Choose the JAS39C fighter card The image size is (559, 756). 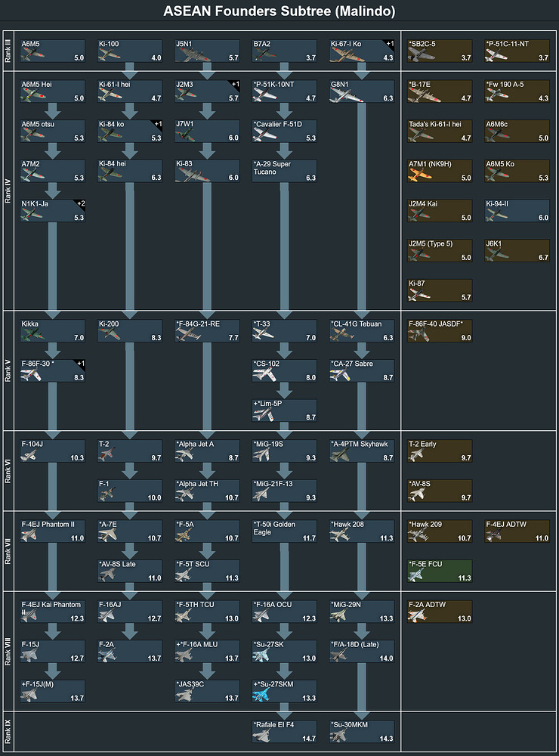208,691
